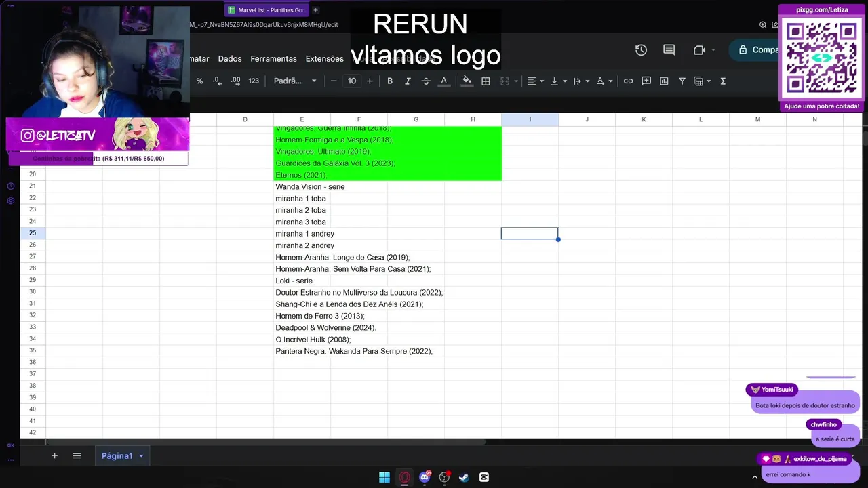868x488 pixels.
Task: Select green cell 'Eternos (2021);'
Action: 302,175
